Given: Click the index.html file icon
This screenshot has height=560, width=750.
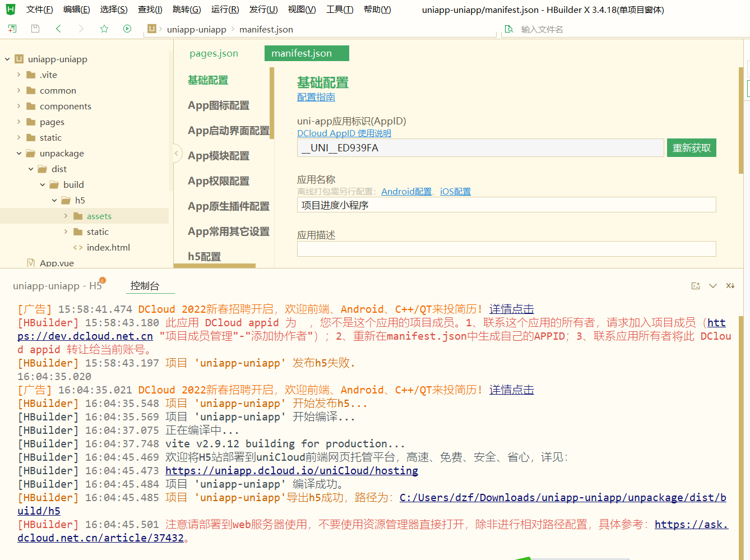Looking at the screenshot, I should click(x=78, y=247).
